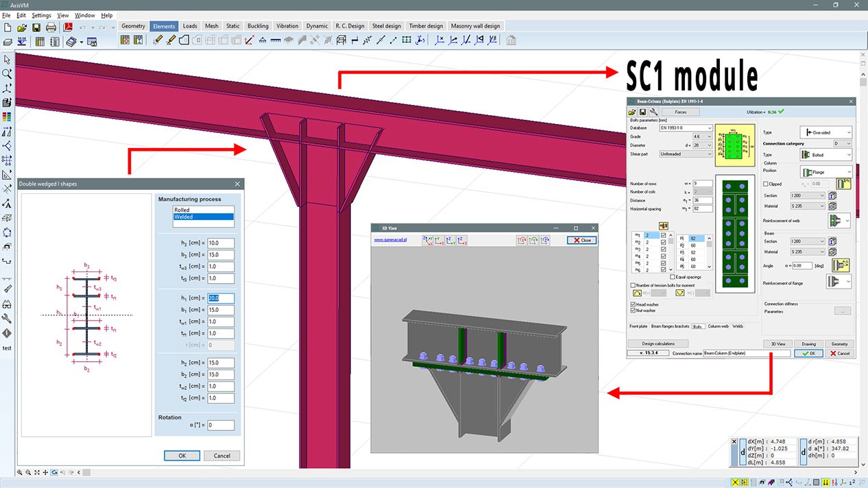Open the Settings menu

41,15
